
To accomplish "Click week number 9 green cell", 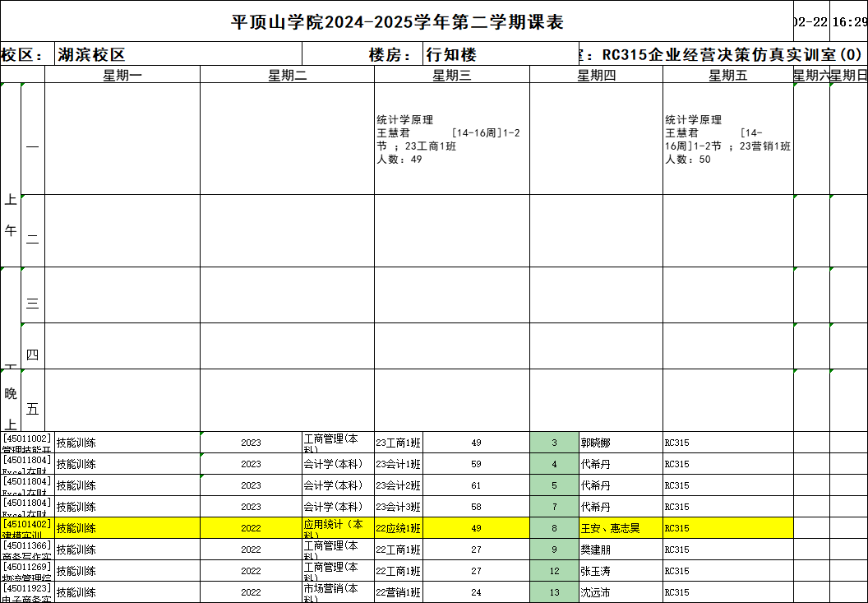I will pos(554,550).
